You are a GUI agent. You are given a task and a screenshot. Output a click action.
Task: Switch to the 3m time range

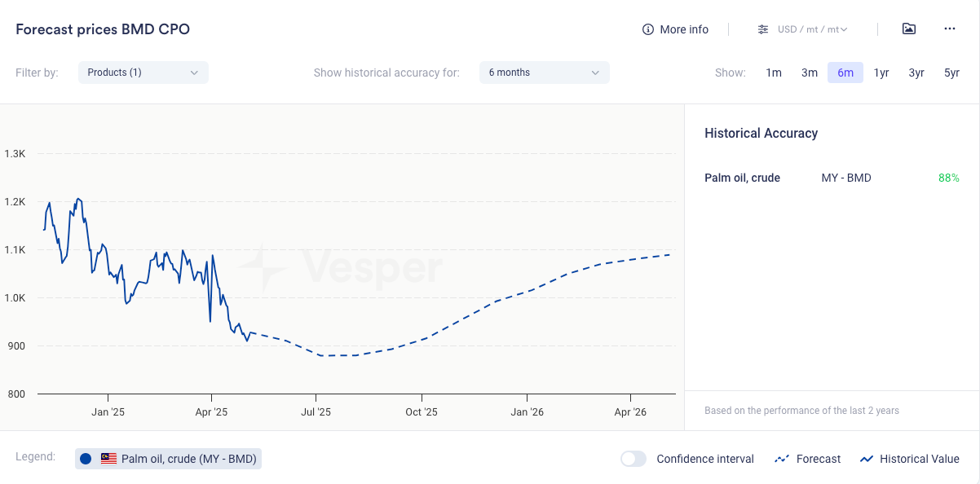pyautogui.click(x=810, y=73)
